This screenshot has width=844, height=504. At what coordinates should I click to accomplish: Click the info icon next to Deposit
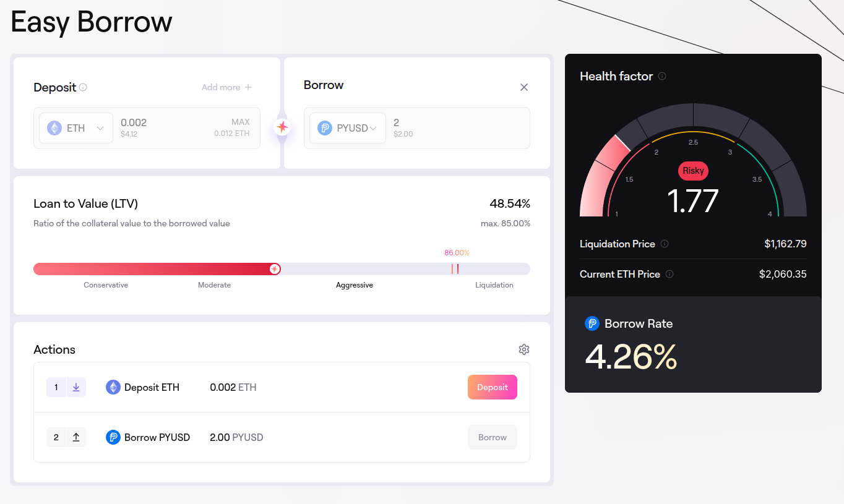83,87
